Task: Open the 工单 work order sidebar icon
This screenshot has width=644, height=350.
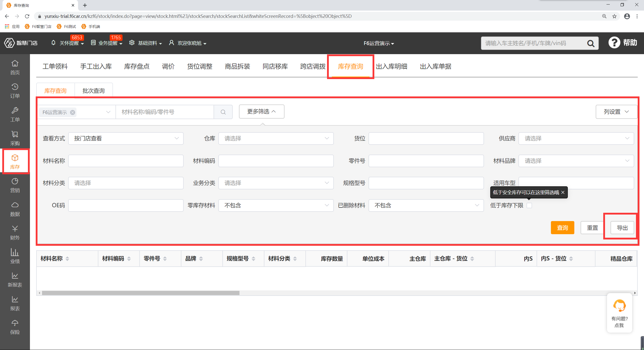Action: [x=15, y=115]
